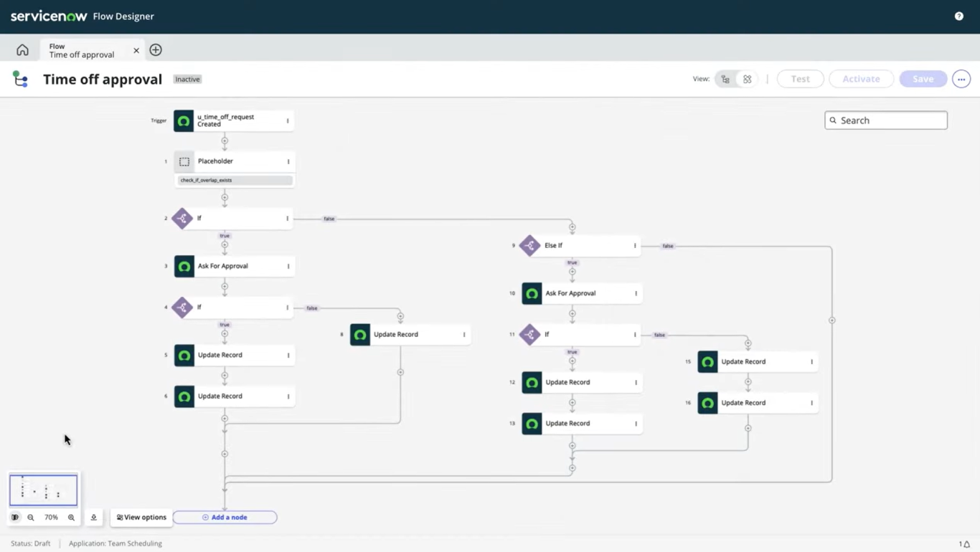Select the If diamond icon at step 2
Screen dimensions: 980x552
click(182, 219)
